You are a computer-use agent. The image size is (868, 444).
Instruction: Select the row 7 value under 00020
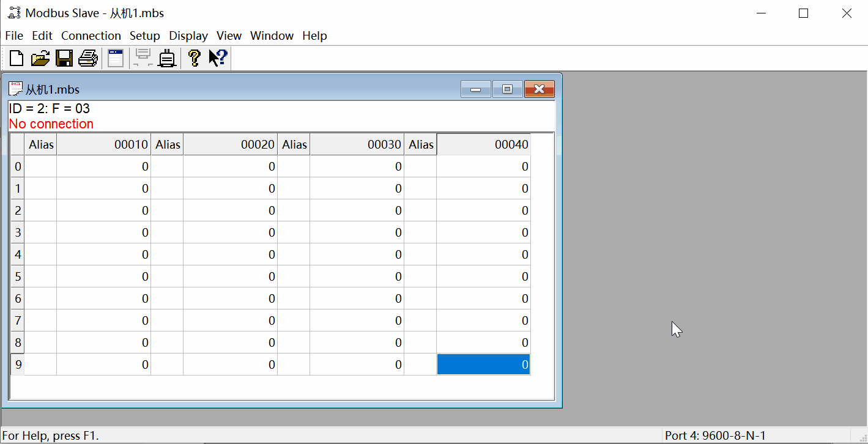pyautogui.click(x=230, y=320)
